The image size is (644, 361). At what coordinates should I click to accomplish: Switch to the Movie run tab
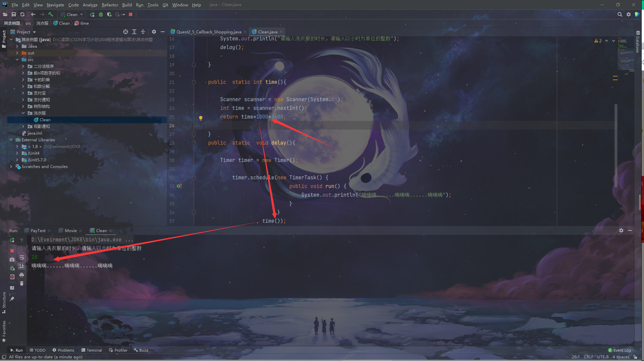[x=70, y=230]
